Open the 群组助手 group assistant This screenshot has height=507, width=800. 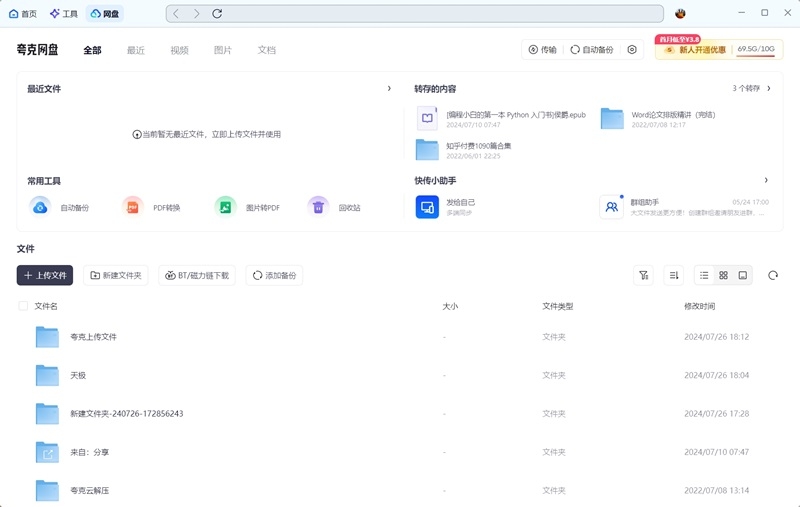(x=684, y=207)
